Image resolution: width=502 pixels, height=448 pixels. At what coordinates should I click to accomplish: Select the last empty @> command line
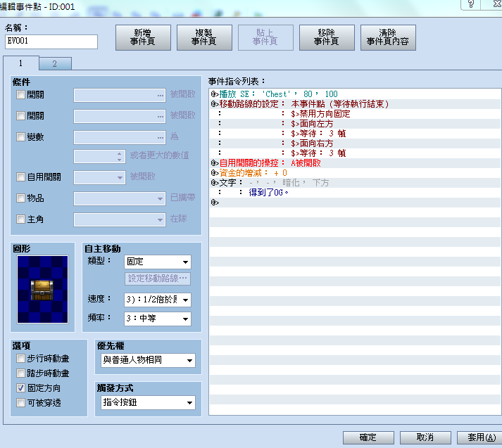pos(355,203)
